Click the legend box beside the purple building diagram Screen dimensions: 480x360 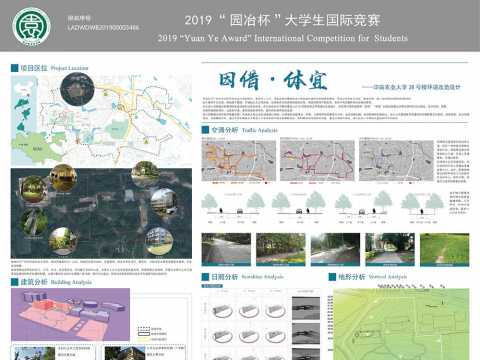tap(152, 333)
